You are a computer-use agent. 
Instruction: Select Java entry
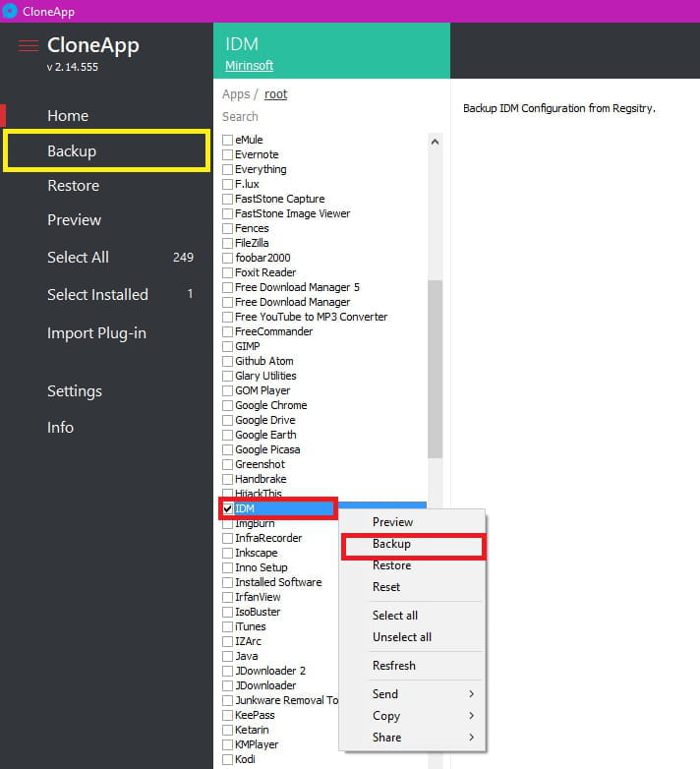247,656
